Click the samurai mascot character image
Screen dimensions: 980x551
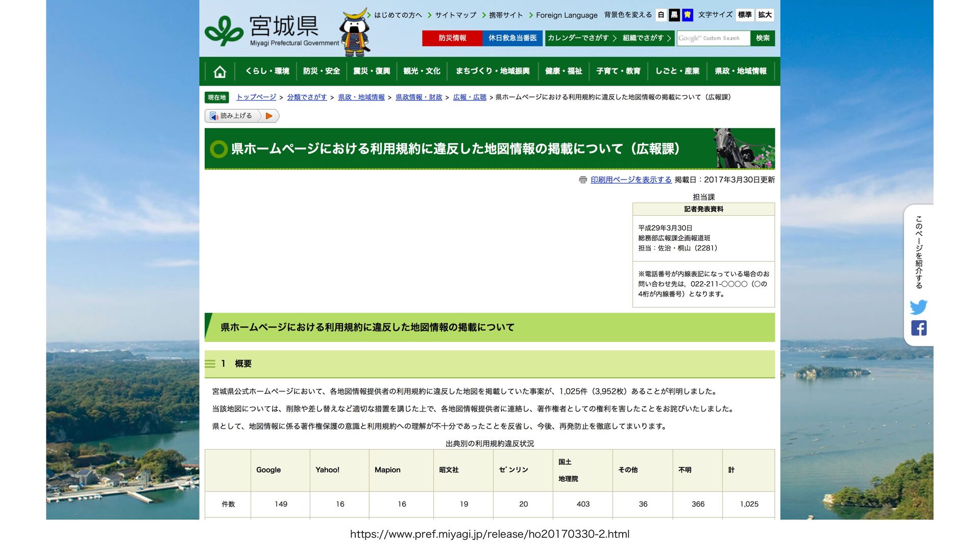click(355, 32)
